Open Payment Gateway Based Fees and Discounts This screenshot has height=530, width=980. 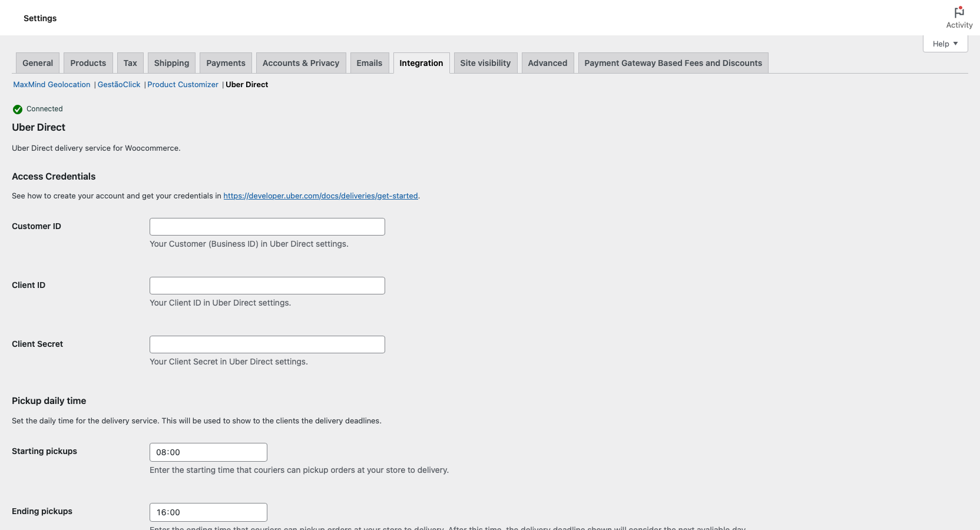pos(673,62)
